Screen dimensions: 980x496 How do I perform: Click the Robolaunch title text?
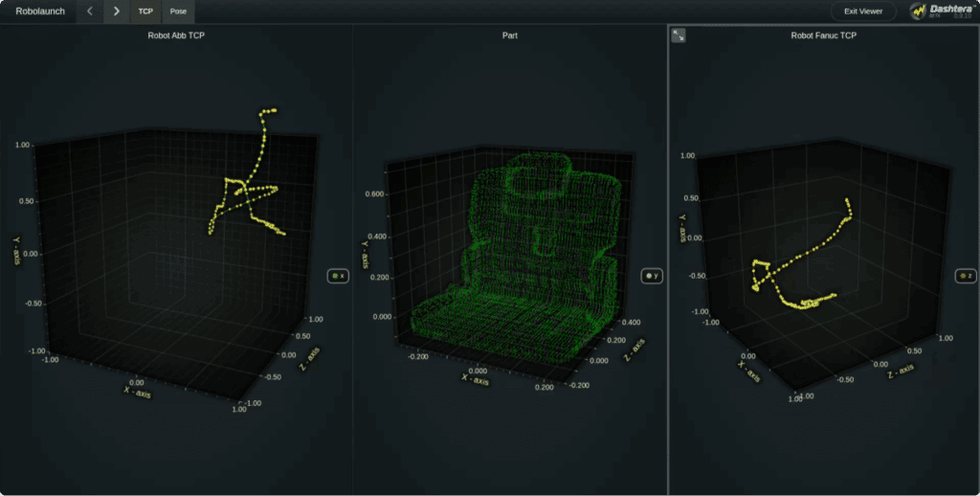pyautogui.click(x=40, y=11)
